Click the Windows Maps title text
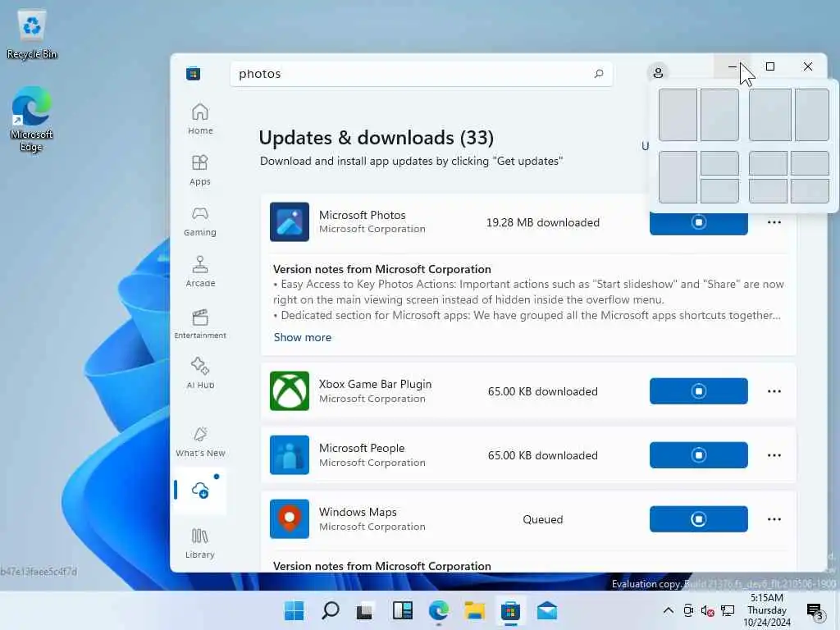The height and width of the screenshot is (630, 840). (x=358, y=512)
